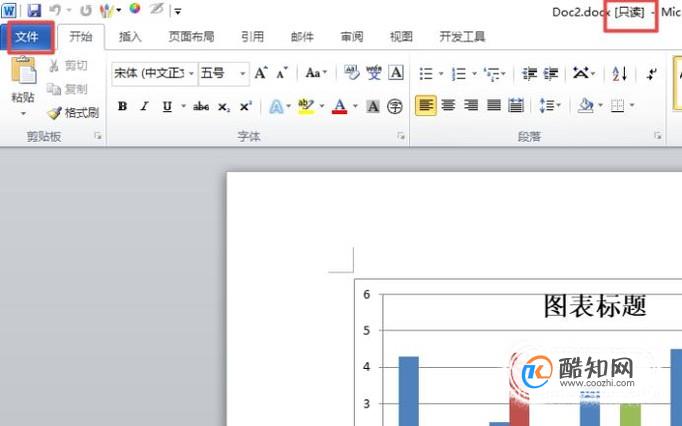Click Bullets list icon
This screenshot has width=682, height=426.
point(426,74)
